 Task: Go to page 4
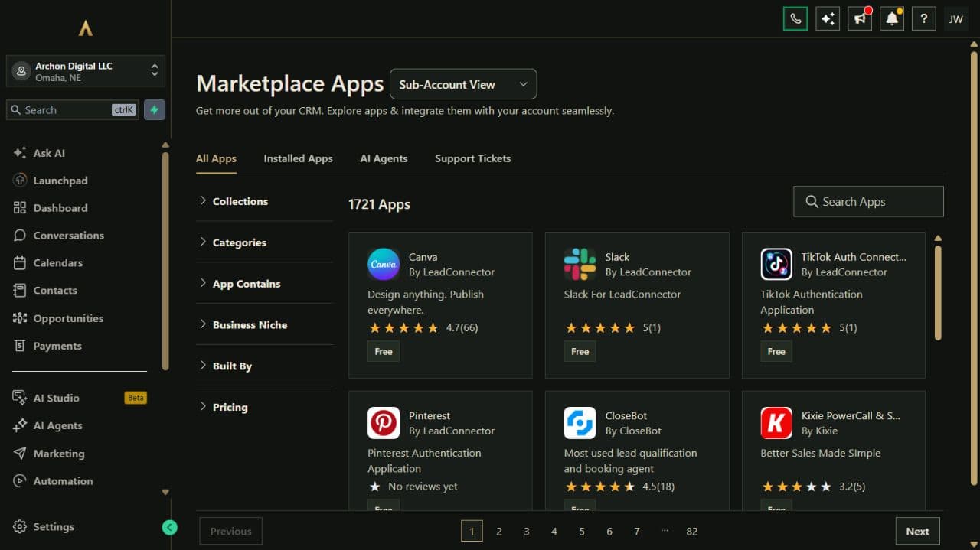click(554, 531)
